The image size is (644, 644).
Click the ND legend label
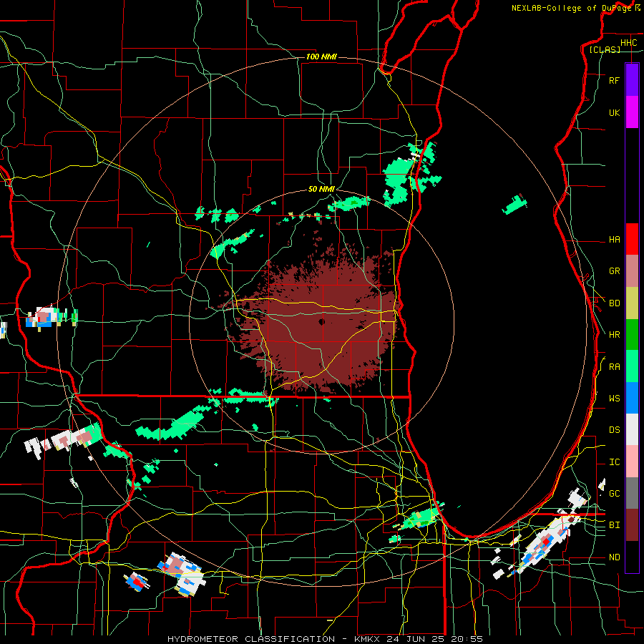pyautogui.click(x=614, y=557)
